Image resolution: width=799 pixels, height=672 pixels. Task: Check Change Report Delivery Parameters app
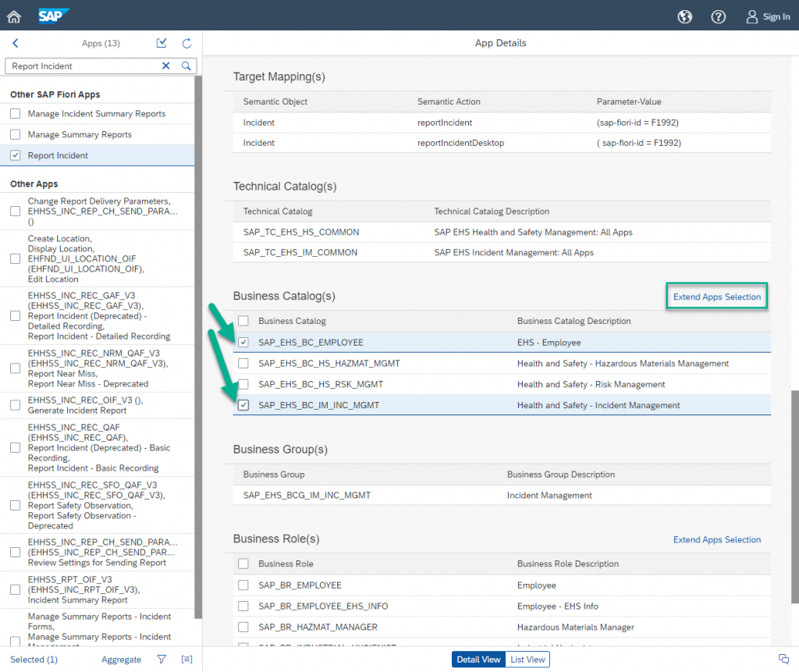16,211
